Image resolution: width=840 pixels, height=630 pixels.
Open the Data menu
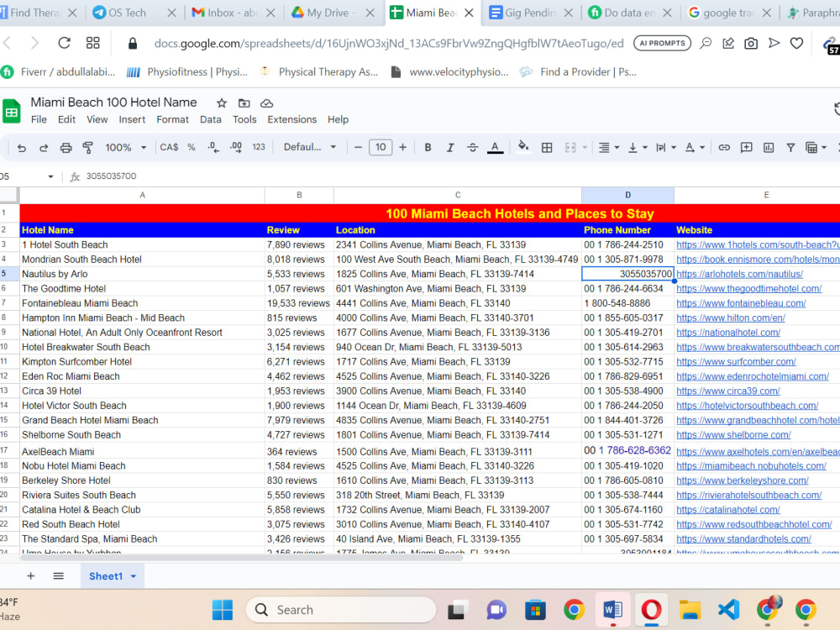211,119
